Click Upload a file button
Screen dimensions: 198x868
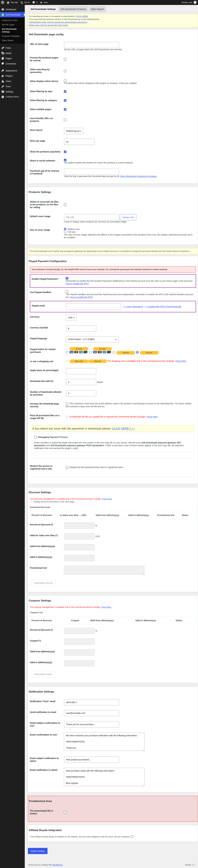128,217
